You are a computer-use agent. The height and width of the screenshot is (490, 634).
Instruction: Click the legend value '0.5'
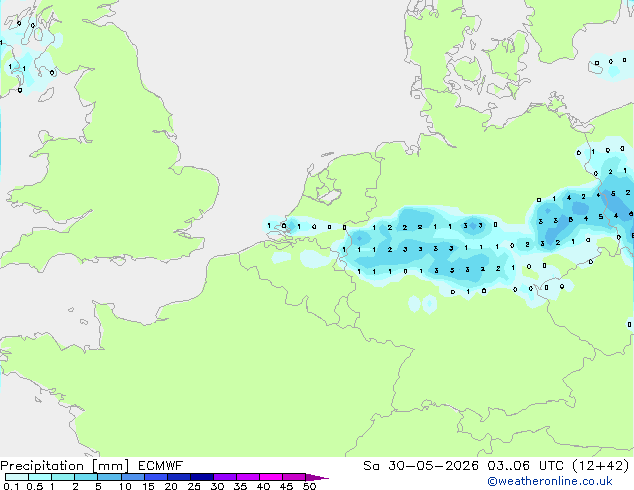point(35,486)
